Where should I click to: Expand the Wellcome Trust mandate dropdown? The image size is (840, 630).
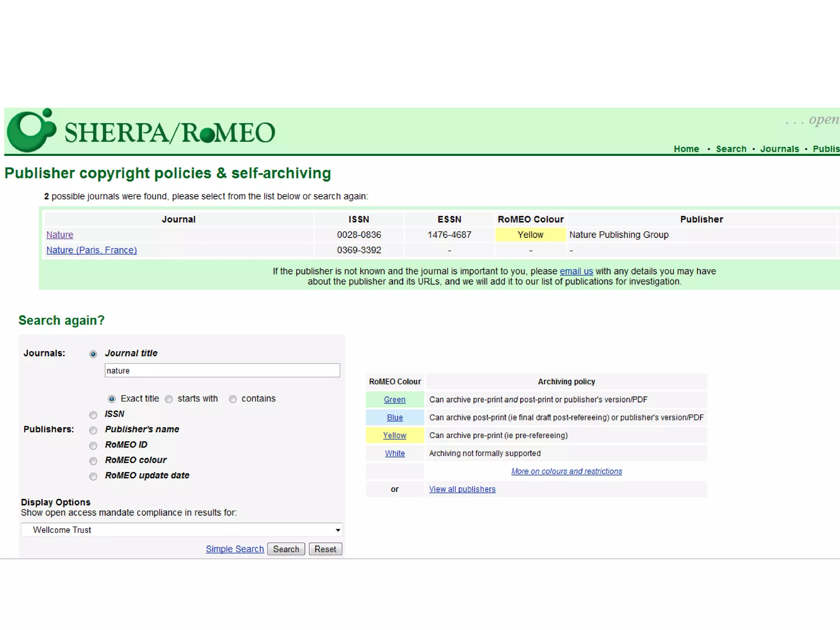(x=181, y=530)
